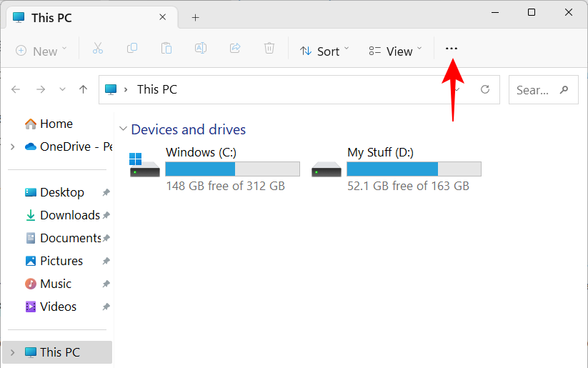588x368 pixels.
Task: Click the Paste clipboard icon
Action: click(x=166, y=49)
